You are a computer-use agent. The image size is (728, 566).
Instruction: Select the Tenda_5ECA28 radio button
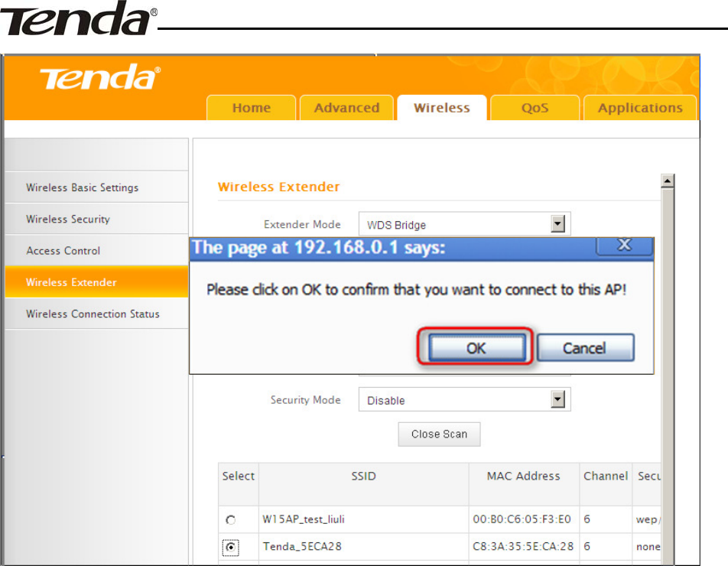(231, 548)
